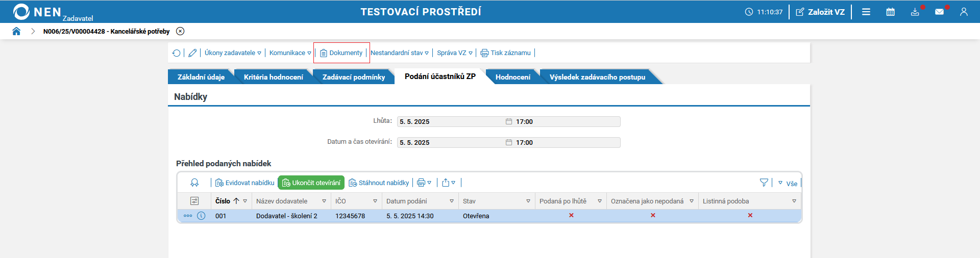Open the Stav column filter dropdown
This screenshot has width=980, height=258.
(x=528, y=201)
